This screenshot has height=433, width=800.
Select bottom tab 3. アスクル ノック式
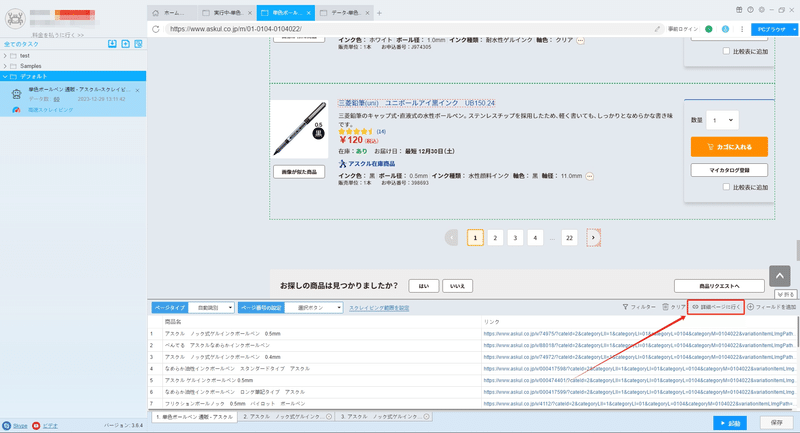(384, 417)
